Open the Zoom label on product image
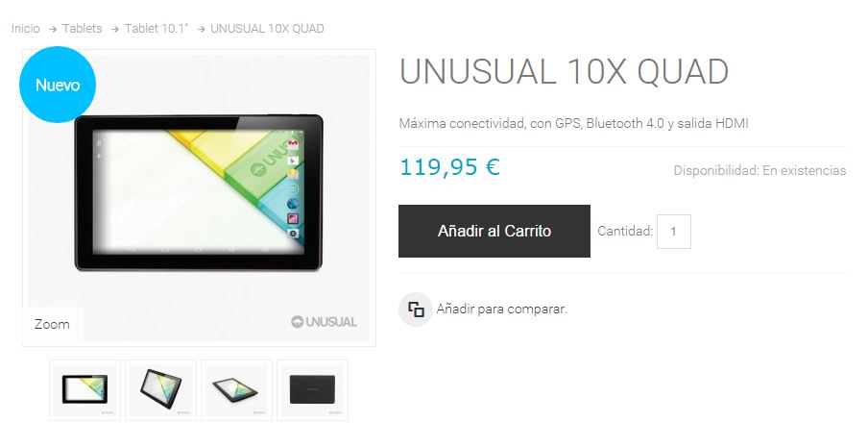The image size is (868, 446). tap(52, 324)
